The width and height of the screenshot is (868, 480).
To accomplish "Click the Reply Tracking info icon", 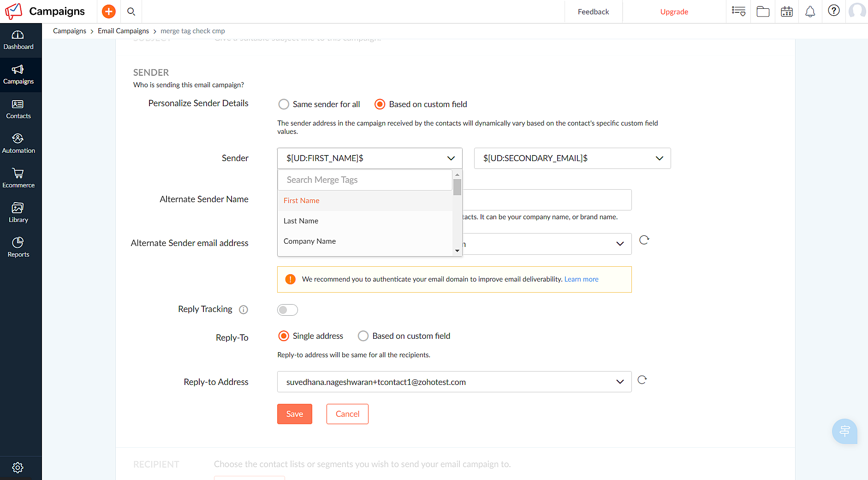I will point(244,310).
